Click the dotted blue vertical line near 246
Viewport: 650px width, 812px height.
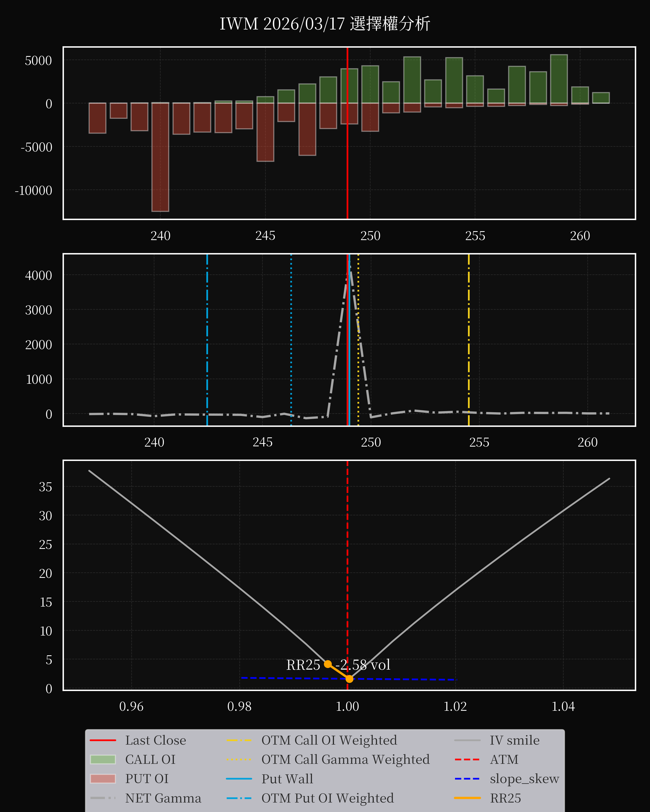(291, 340)
